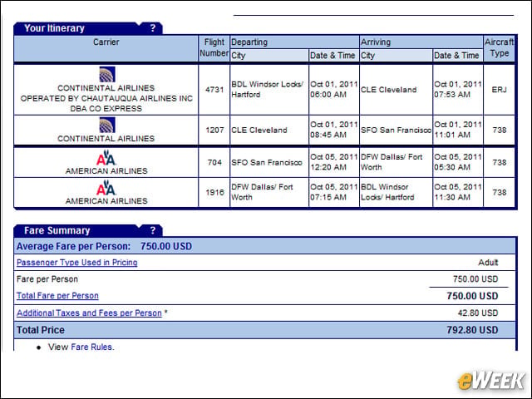Click departing city BDL Windsor Locks/ Hartford

click(267, 90)
